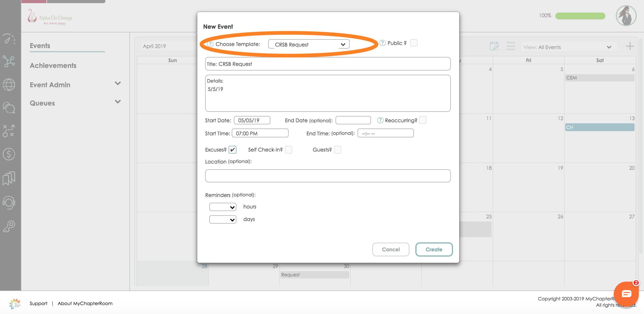The height and width of the screenshot is (314, 644).
Task: Open the orange live chat widget
Action: click(626, 294)
